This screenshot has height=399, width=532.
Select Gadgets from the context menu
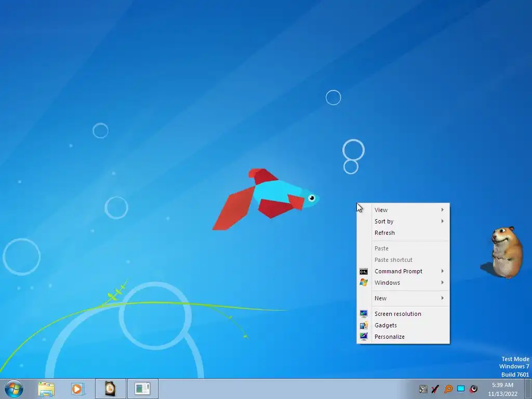(403, 325)
